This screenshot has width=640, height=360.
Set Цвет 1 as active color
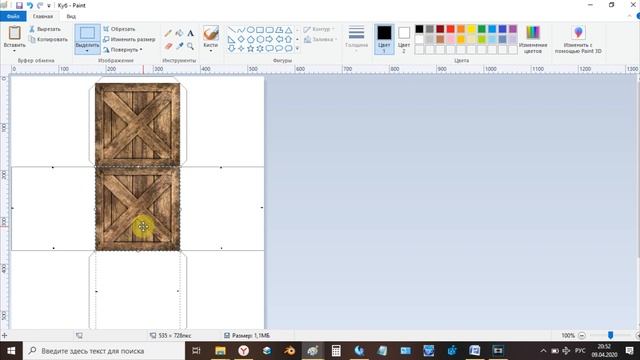coord(384,39)
